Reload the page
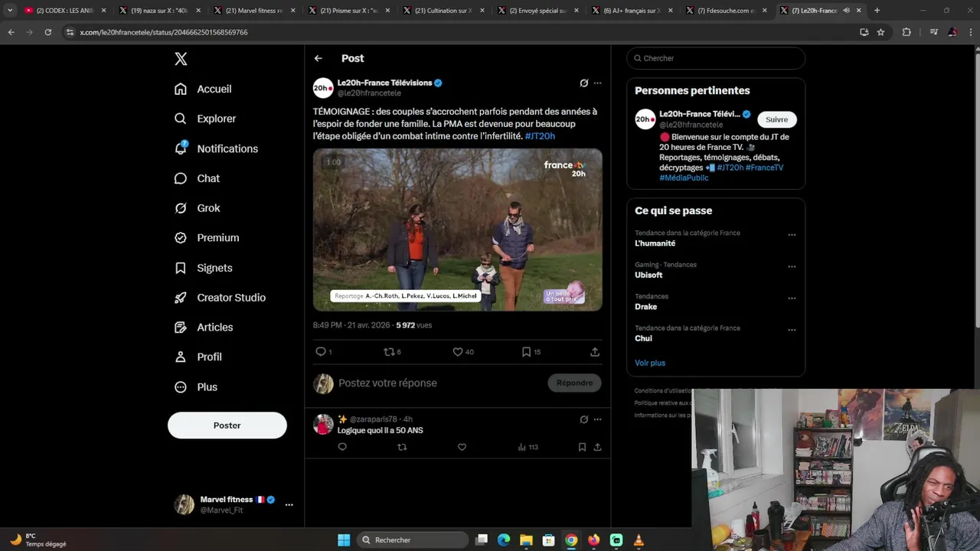980x551 pixels. (x=47, y=32)
